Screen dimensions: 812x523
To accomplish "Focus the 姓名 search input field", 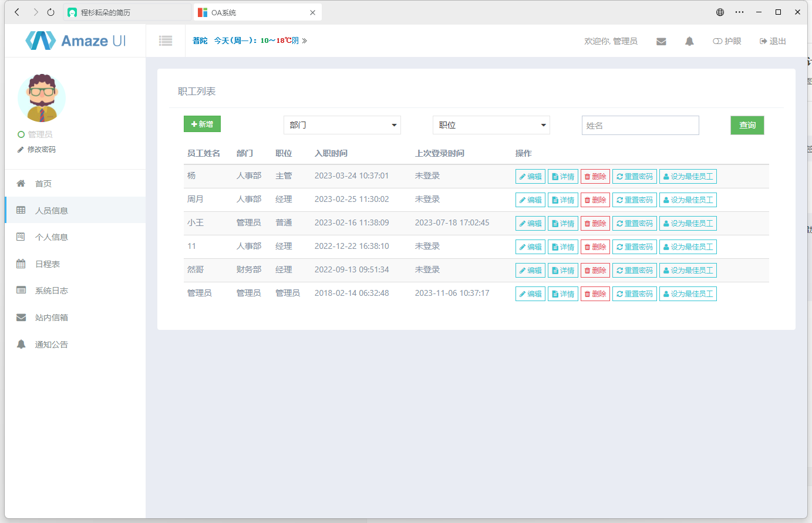I will point(641,125).
